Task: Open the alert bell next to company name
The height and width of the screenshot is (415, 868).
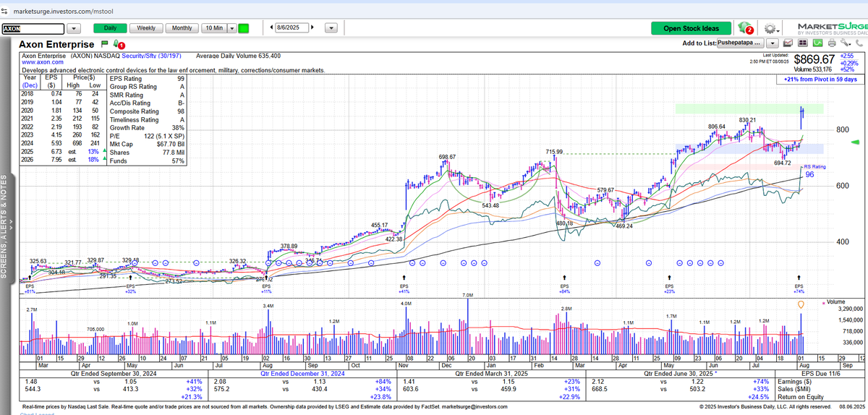Action: click(119, 44)
